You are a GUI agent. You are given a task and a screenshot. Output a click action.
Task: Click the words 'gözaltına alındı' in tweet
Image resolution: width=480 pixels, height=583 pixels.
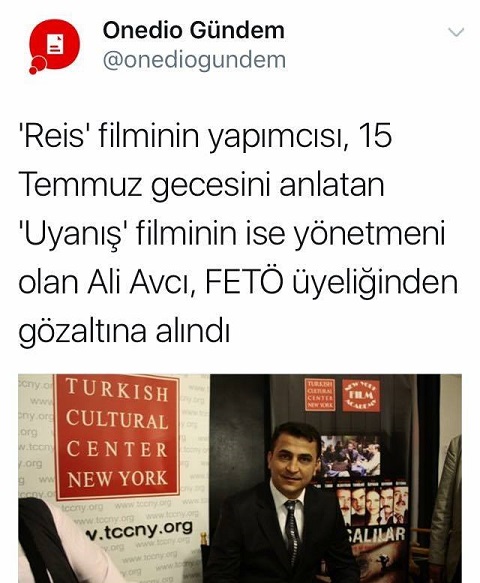(124, 331)
